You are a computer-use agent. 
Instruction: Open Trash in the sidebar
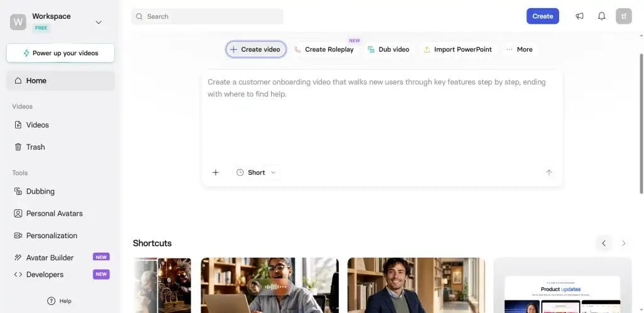tap(60, 147)
